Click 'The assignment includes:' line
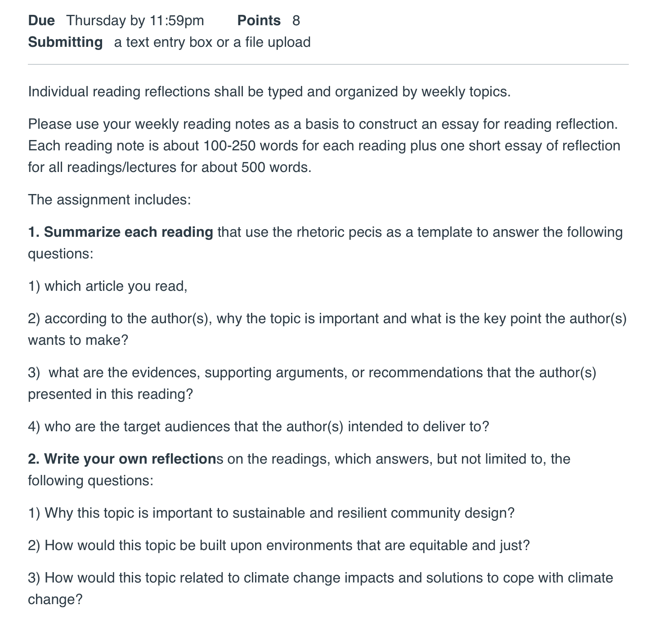Image resolution: width=672 pixels, height=641 pixels. (x=110, y=200)
